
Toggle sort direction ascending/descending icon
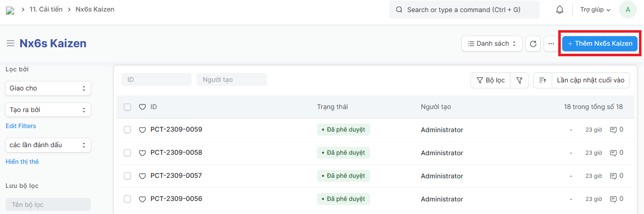[x=542, y=80]
